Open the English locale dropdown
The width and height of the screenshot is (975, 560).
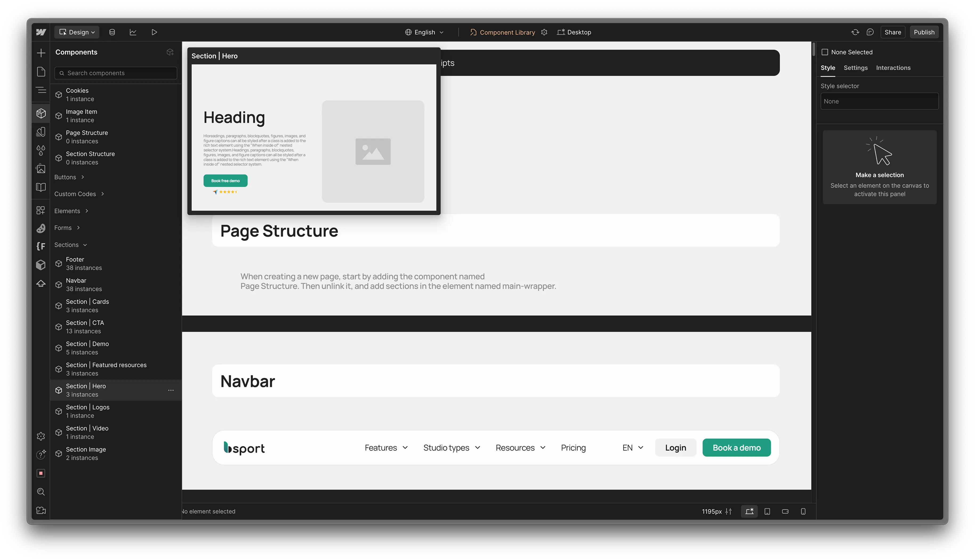425,32
